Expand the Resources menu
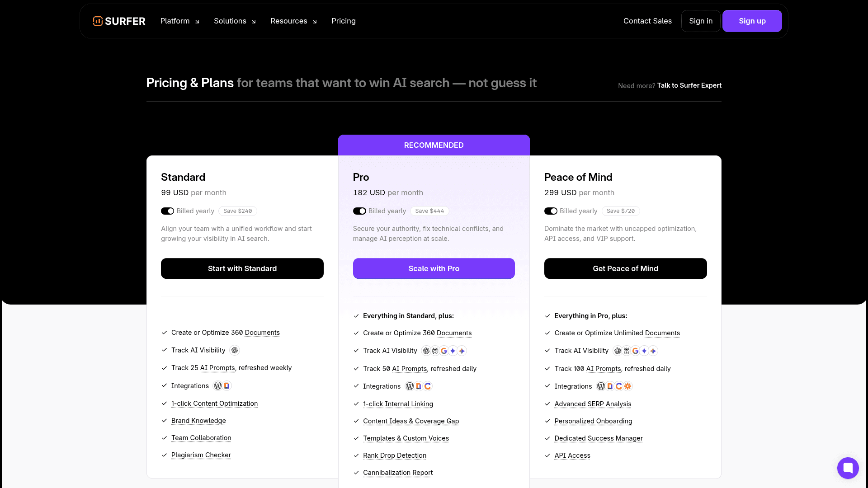The height and width of the screenshot is (488, 868). (293, 21)
